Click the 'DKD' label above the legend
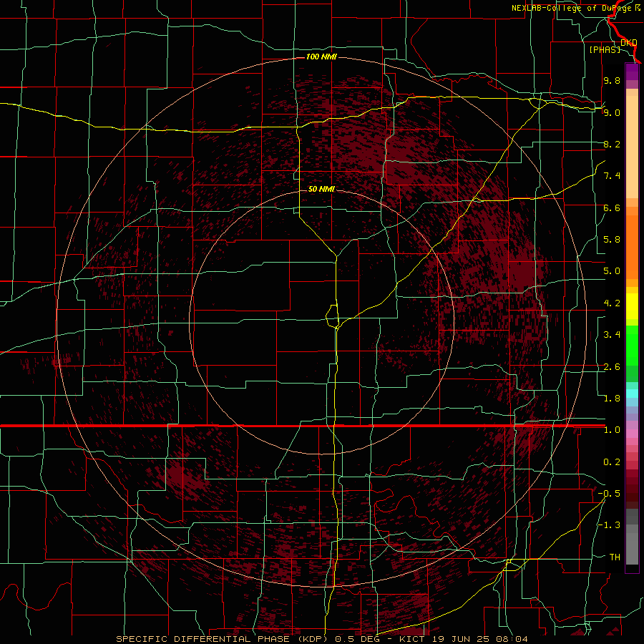 coord(629,42)
